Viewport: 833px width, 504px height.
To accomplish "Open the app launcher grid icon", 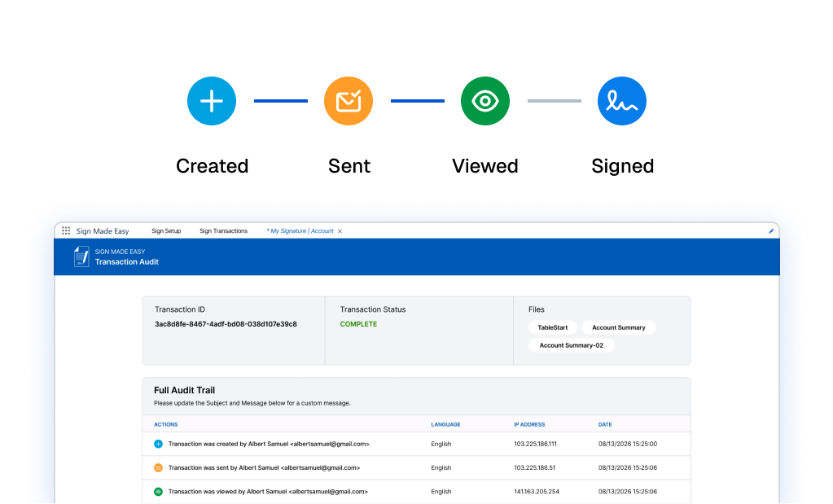I will (x=66, y=230).
